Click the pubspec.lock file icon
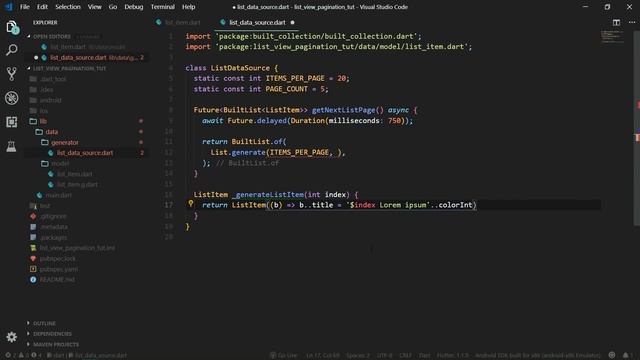Screen dimensions: 640x360 (x=33, y=258)
